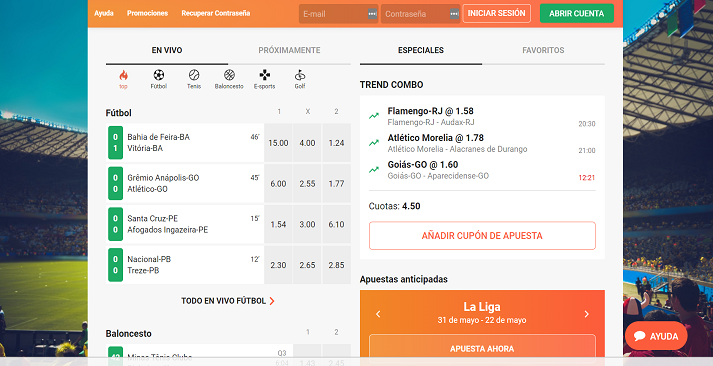This screenshot has width=713, height=366.
Task: Select draw odds 4.00 in Bahia de Feira match
Action: (x=307, y=143)
